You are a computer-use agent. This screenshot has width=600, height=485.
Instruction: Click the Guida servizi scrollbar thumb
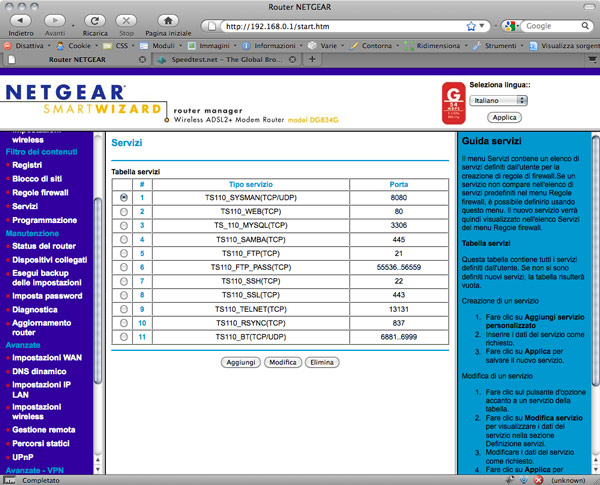click(x=596, y=260)
